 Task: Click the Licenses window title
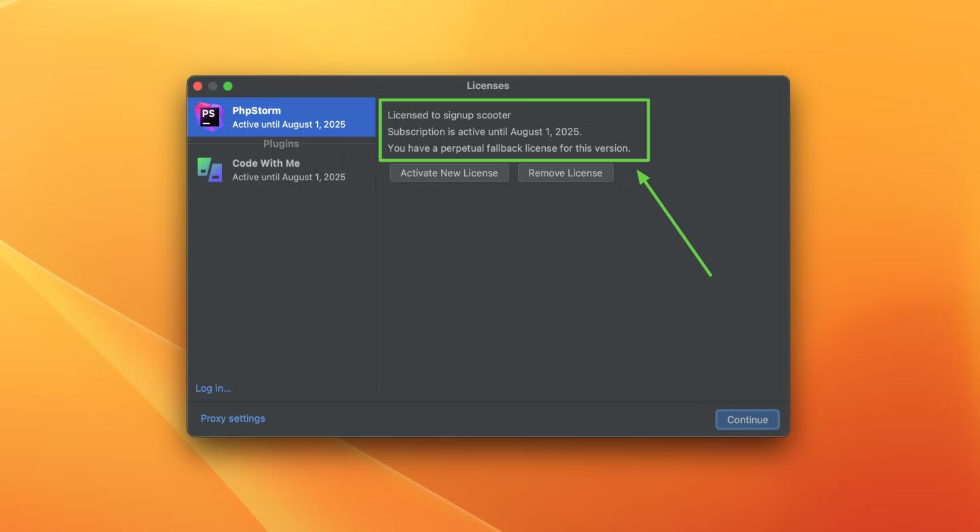coord(488,86)
